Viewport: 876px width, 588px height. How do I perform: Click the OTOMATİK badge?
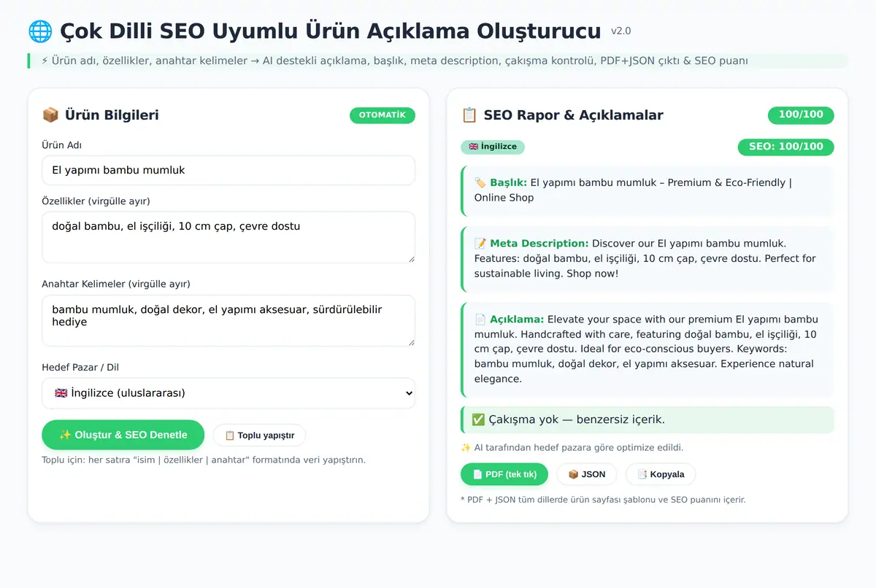click(x=383, y=115)
